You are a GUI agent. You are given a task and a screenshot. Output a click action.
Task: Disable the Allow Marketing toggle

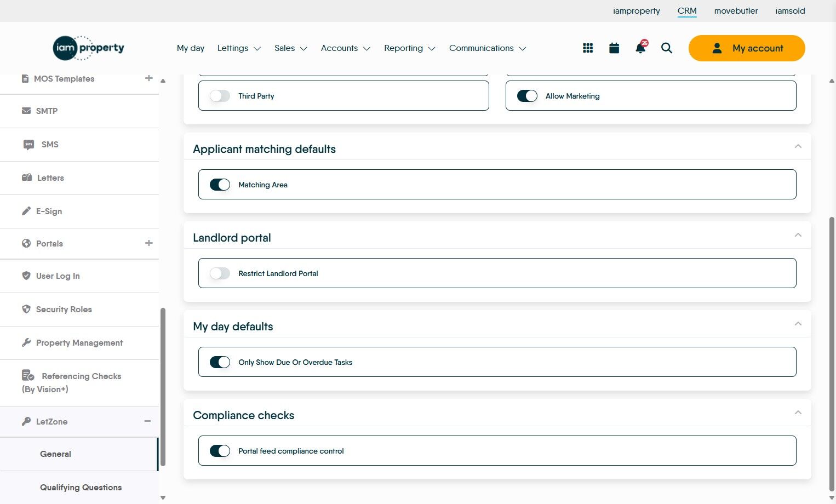526,95
